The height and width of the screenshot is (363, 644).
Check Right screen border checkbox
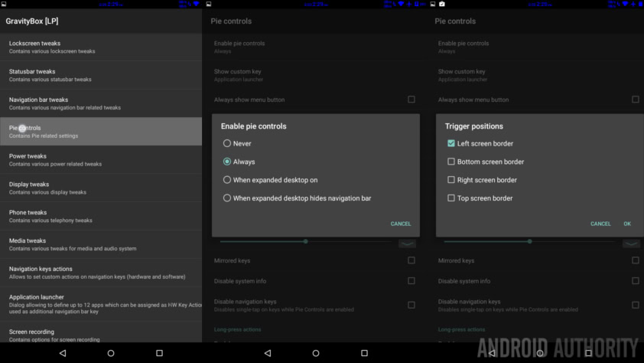pyautogui.click(x=451, y=180)
